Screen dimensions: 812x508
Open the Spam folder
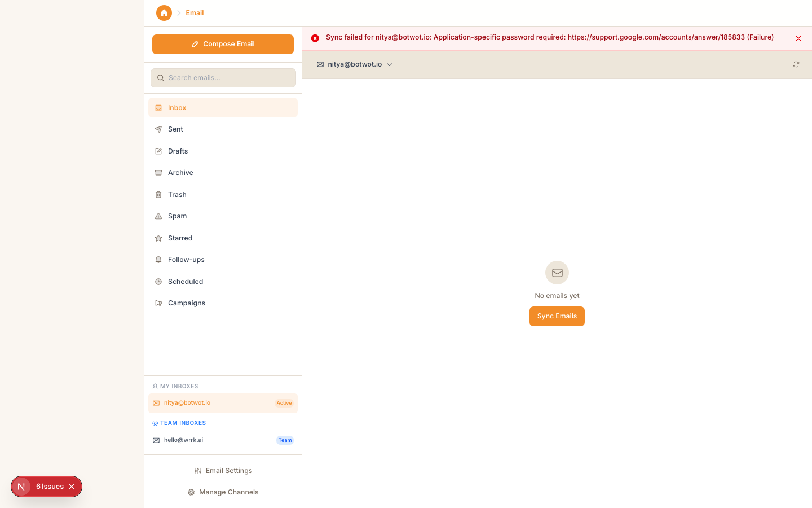pyautogui.click(x=177, y=216)
